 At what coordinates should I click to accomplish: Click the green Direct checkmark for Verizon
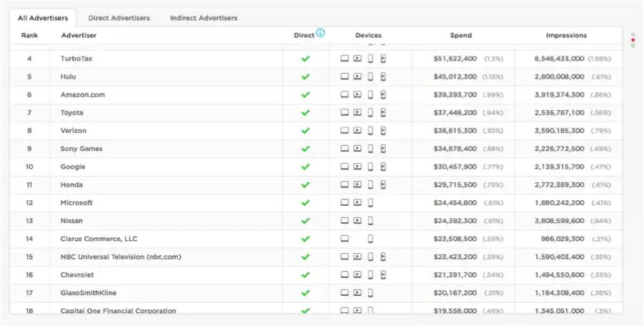305,131
